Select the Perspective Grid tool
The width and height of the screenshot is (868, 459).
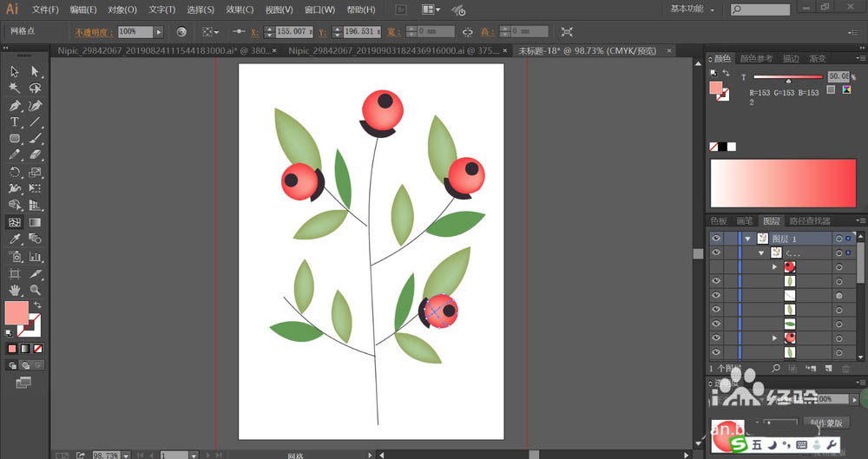point(36,206)
